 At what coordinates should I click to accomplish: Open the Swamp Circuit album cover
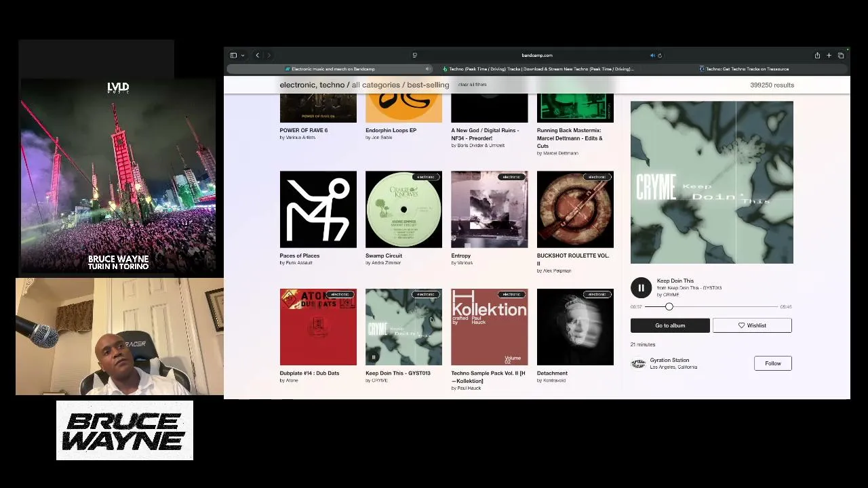[x=403, y=209]
